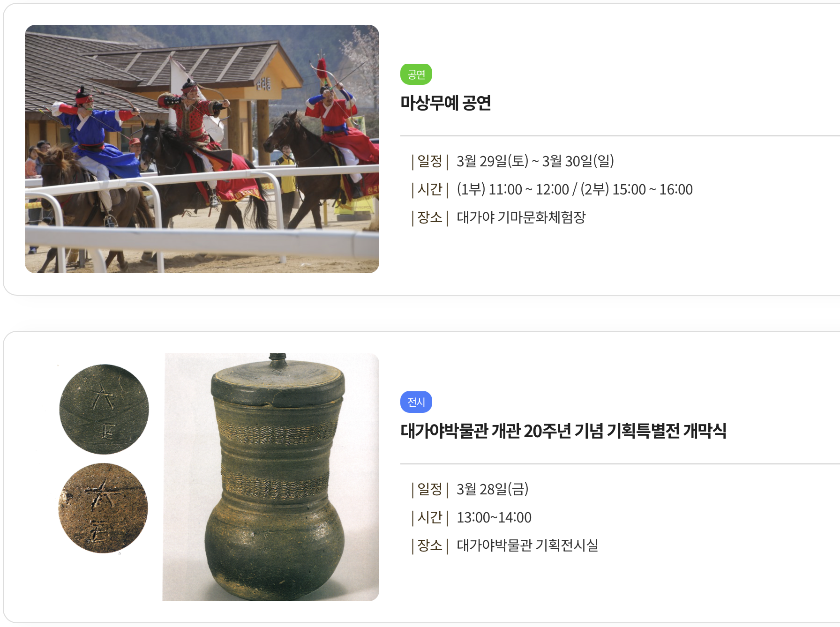The width and height of the screenshot is (840, 627).
Task: Click the 일정 label in the performance card
Action: pos(430,161)
